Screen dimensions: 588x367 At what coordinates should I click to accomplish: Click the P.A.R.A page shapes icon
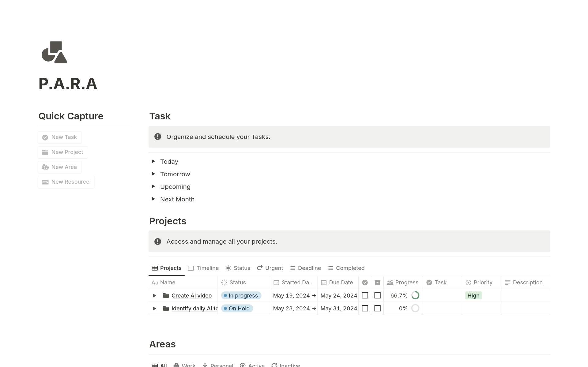55,52
